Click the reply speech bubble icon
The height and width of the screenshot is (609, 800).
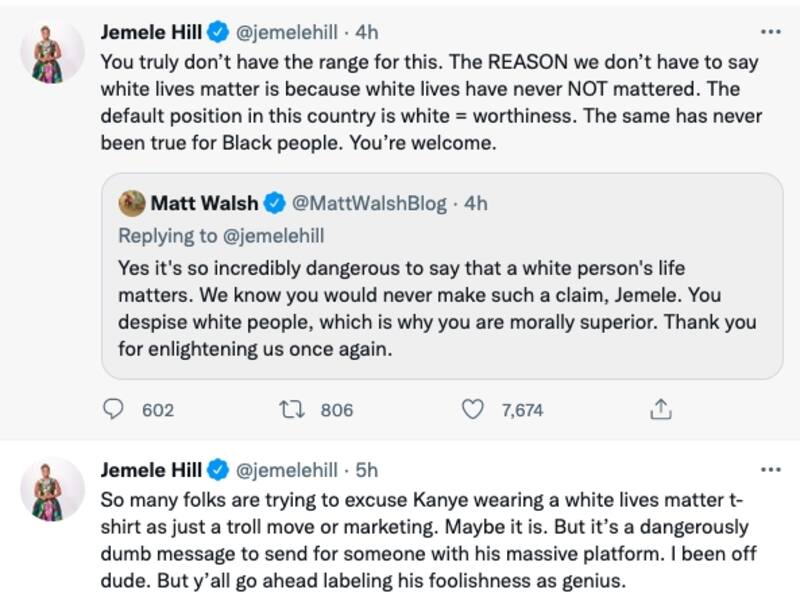point(115,410)
